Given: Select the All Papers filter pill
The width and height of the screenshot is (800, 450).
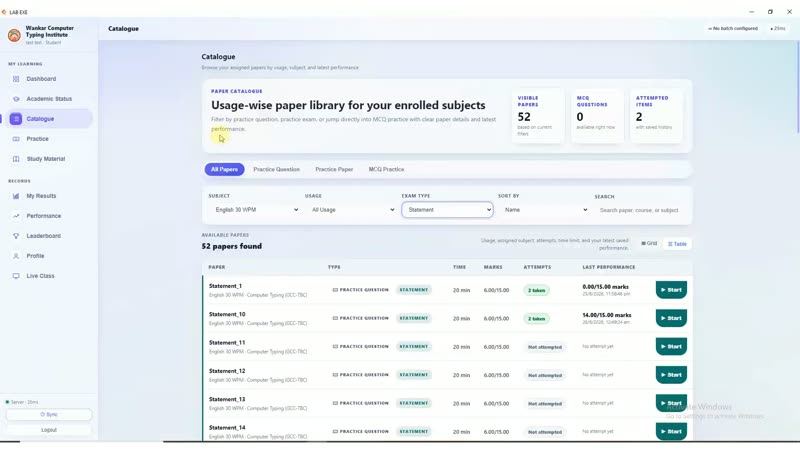Looking at the screenshot, I should pyautogui.click(x=224, y=169).
